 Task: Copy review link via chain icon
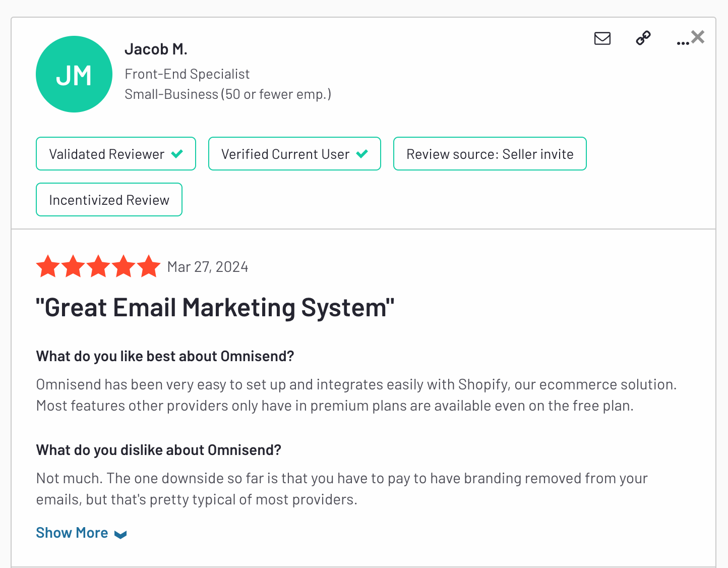pos(643,38)
